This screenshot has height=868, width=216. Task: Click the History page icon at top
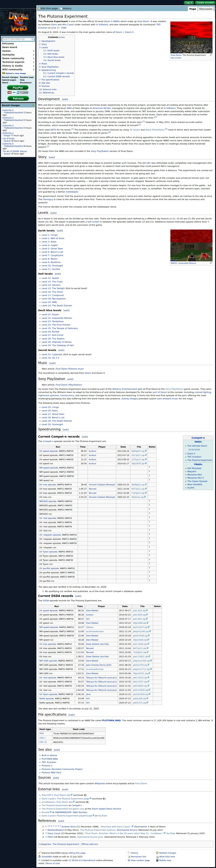tap(61, 8)
